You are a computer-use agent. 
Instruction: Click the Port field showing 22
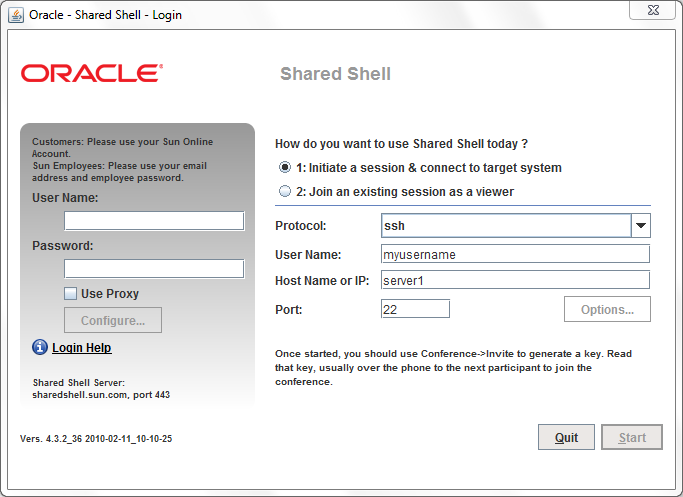[415, 309]
